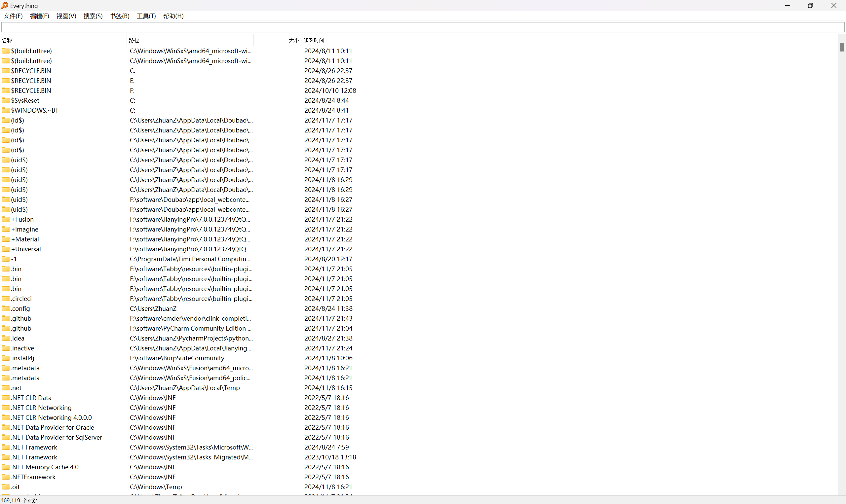Click the $SysReset folder icon
The height and width of the screenshot is (504, 846).
[x=6, y=100]
